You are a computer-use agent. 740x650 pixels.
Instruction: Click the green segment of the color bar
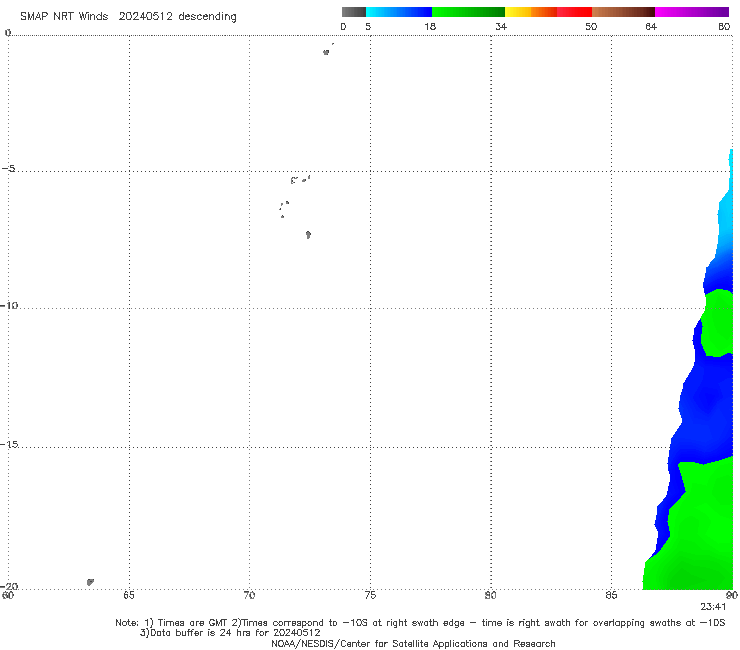coord(468,12)
